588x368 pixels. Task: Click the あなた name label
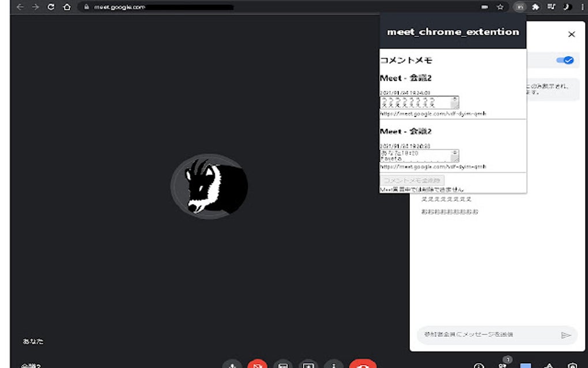(33, 341)
